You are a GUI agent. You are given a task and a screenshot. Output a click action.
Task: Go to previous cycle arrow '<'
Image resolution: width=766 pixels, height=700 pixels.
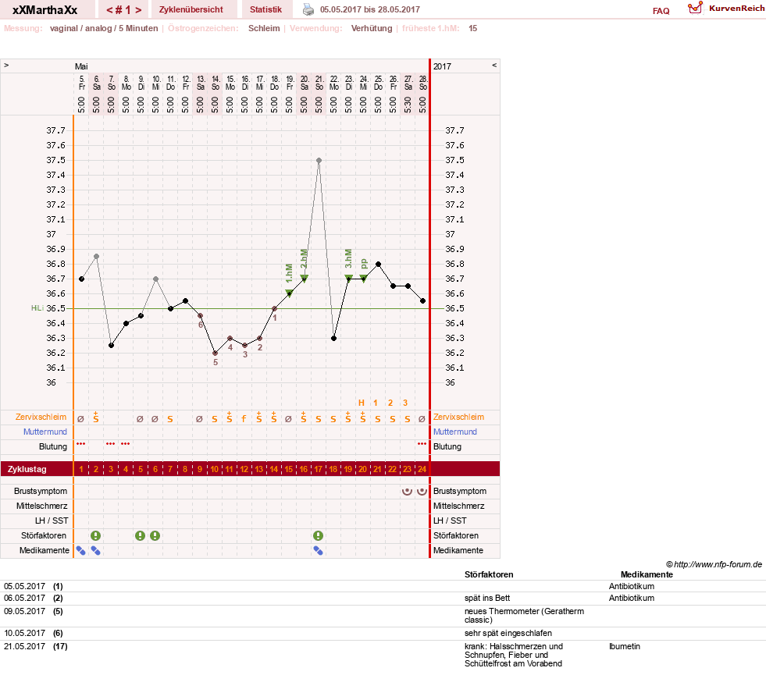click(110, 10)
